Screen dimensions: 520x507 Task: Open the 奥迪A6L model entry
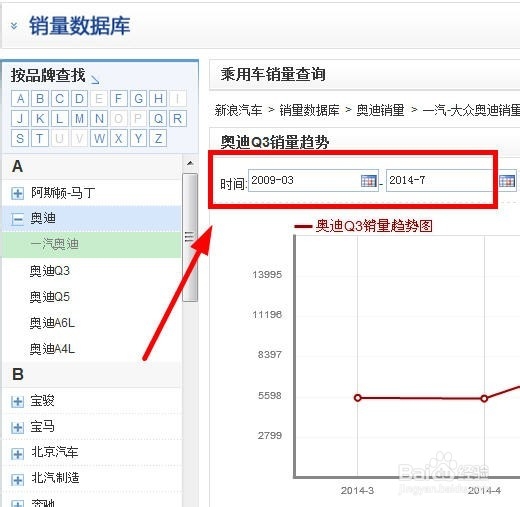tap(52, 323)
